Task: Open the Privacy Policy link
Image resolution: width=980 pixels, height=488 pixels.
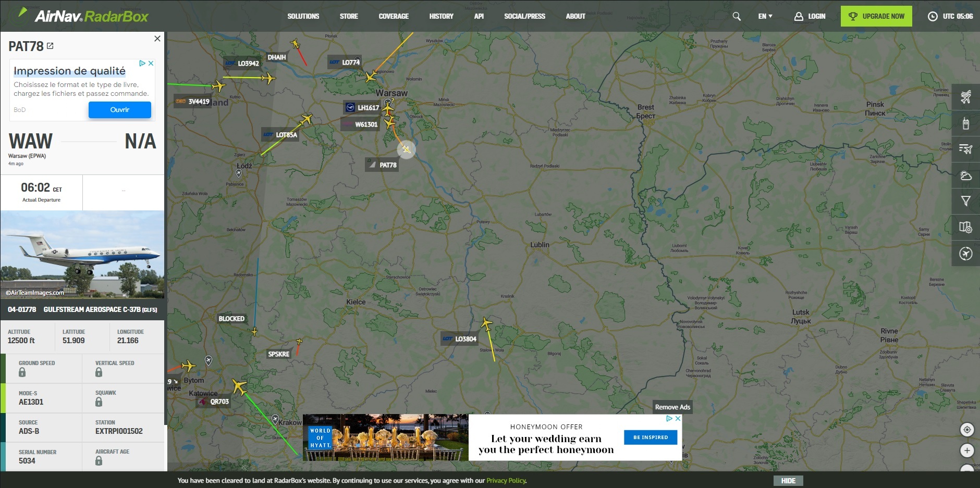Action: point(506,481)
